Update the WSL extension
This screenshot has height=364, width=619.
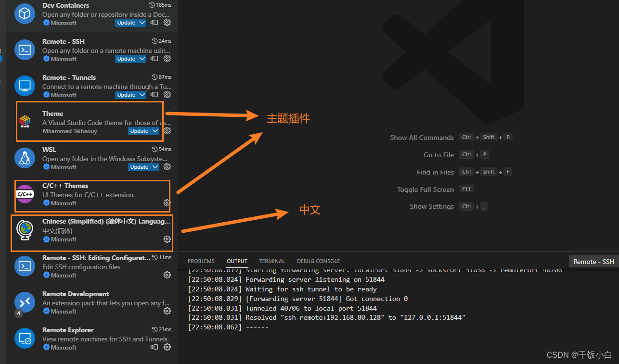pos(139,167)
